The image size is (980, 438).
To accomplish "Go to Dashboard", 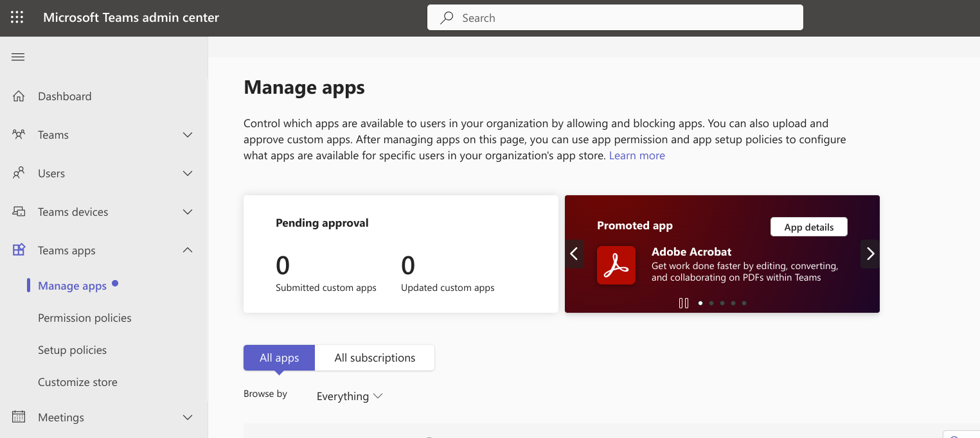I will pos(65,96).
